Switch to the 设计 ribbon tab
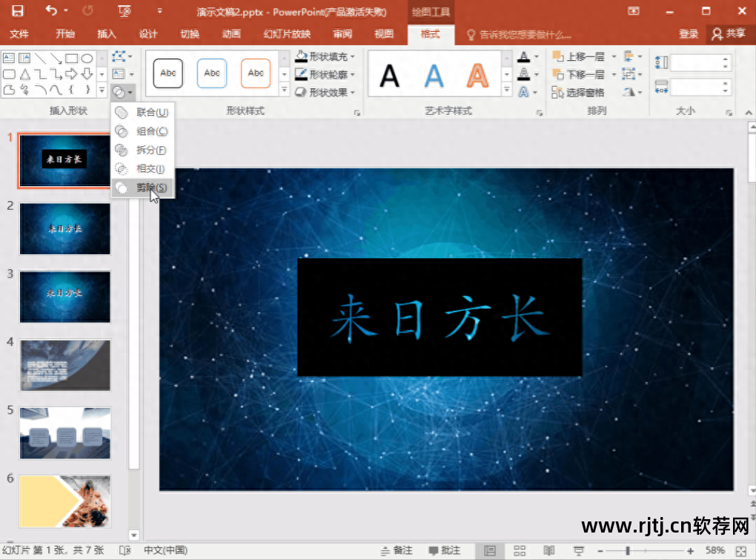 click(147, 34)
